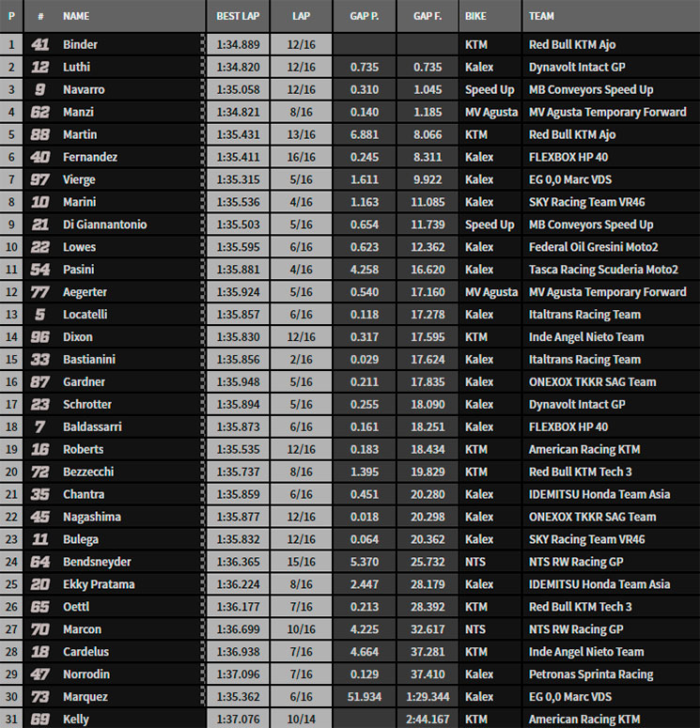Click Navarro's Speed Up bike cell

pyautogui.click(x=490, y=89)
